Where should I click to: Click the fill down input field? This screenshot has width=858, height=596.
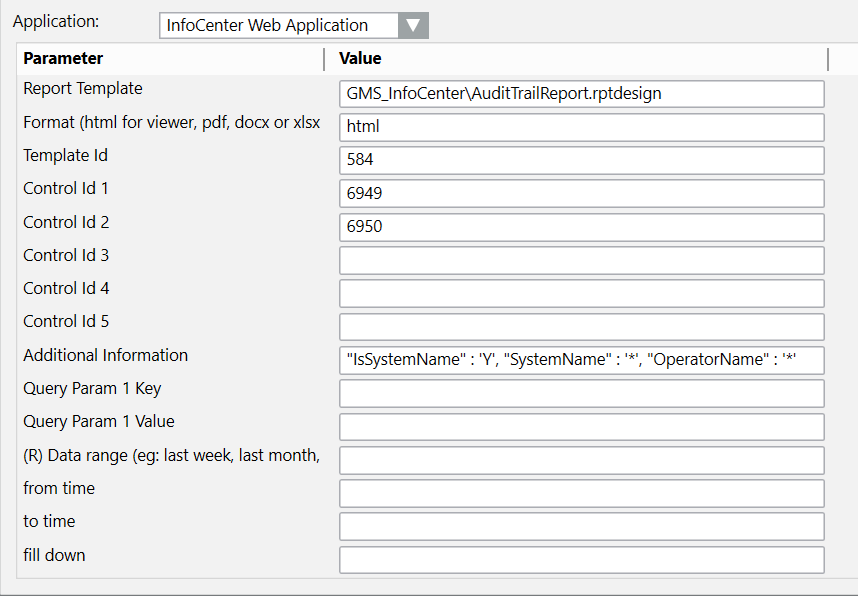point(581,559)
